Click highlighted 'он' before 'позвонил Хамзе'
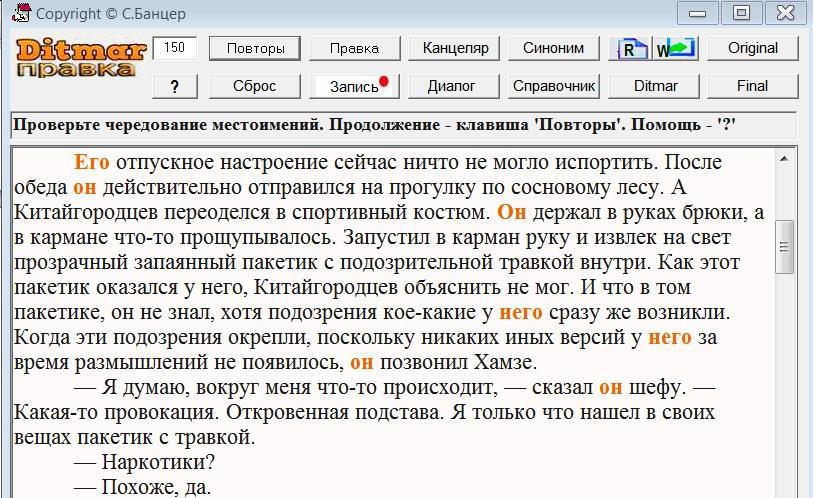The height and width of the screenshot is (498, 813). point(362,362)
